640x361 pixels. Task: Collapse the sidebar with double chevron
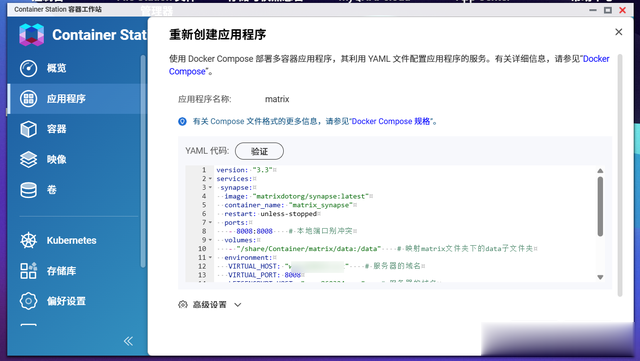(128, 341)
